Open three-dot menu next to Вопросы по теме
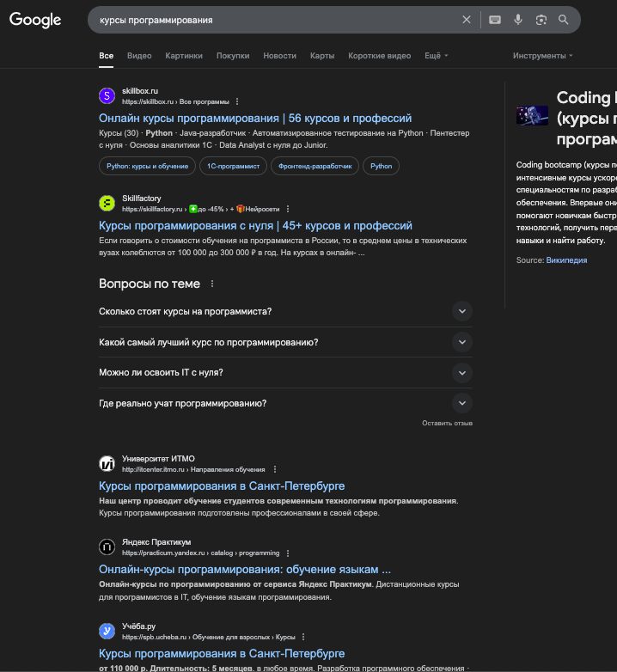Screen dimensions: 617x672 pos(212,284)
